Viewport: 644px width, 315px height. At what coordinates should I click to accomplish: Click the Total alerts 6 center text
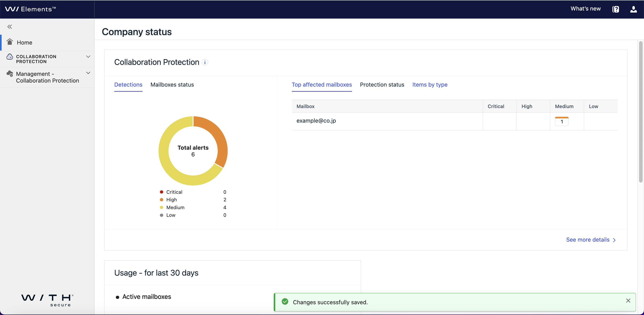tap(193, 151)
